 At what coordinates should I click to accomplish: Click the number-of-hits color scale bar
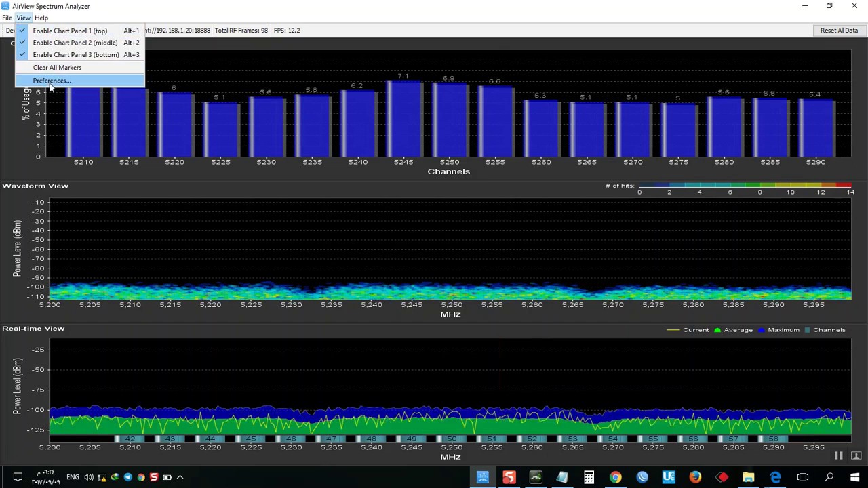click(x=745, y=185)
